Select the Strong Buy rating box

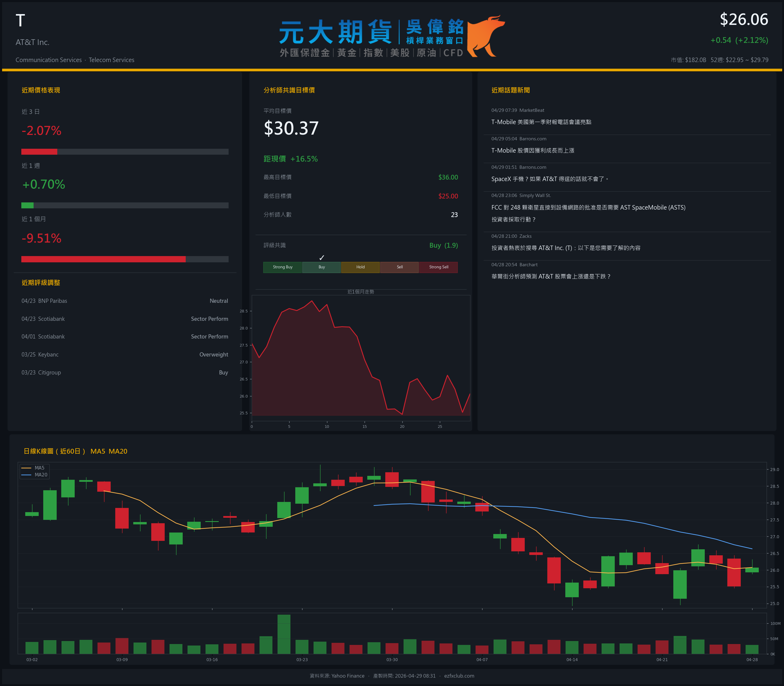tap(282, 267)
